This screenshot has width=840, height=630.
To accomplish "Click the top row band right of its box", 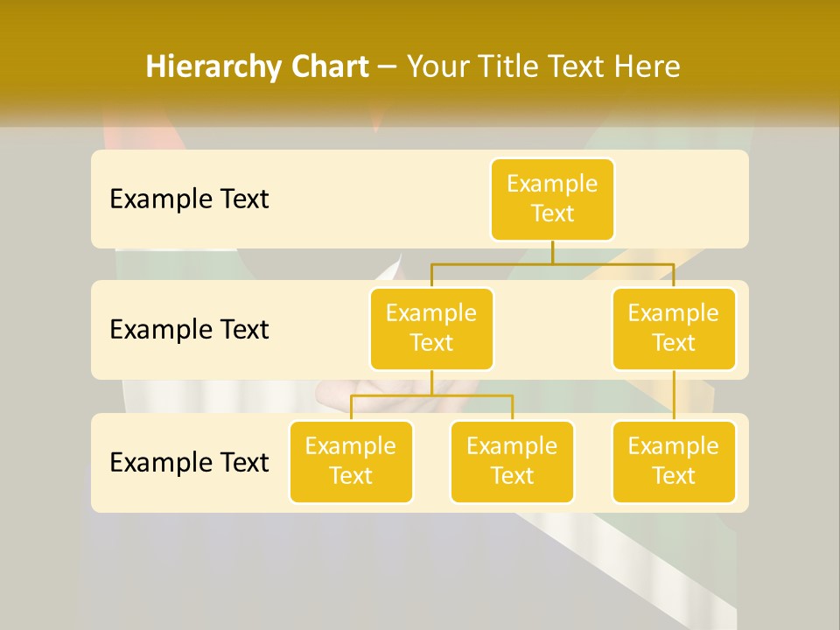I will coord(682,199).
